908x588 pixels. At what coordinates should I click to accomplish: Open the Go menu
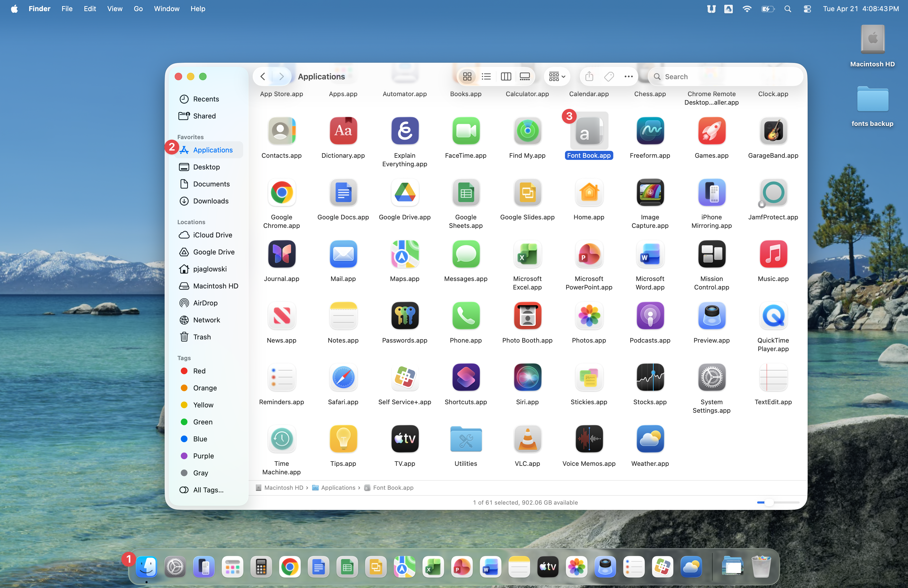138,9
